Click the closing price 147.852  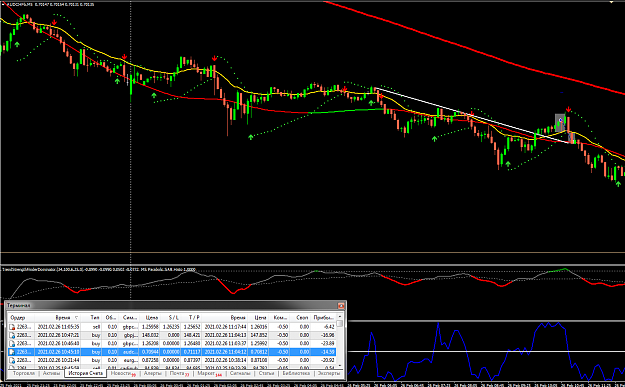(x=258, y=335)
